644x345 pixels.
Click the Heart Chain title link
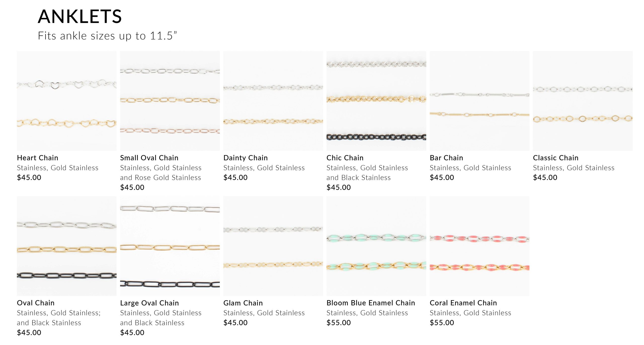tap(37, 158)
